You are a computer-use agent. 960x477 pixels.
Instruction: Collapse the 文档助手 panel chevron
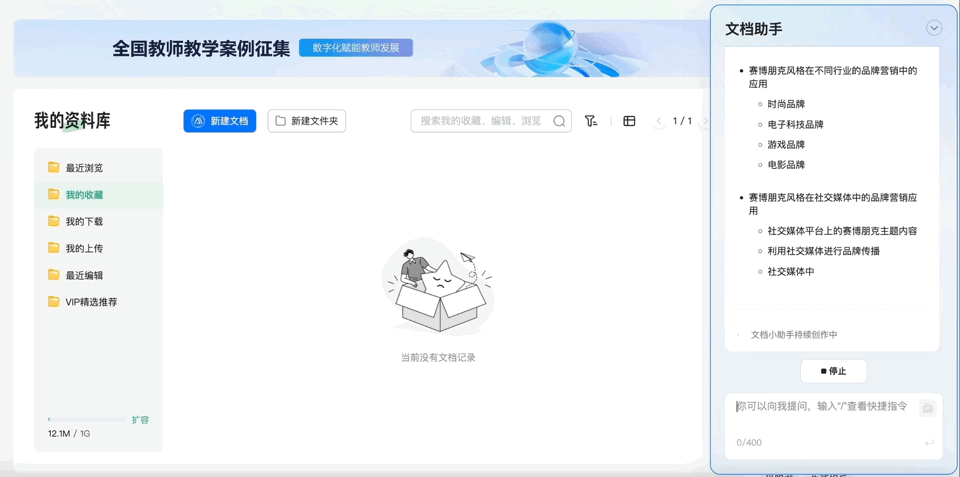(x=934, y=28)
